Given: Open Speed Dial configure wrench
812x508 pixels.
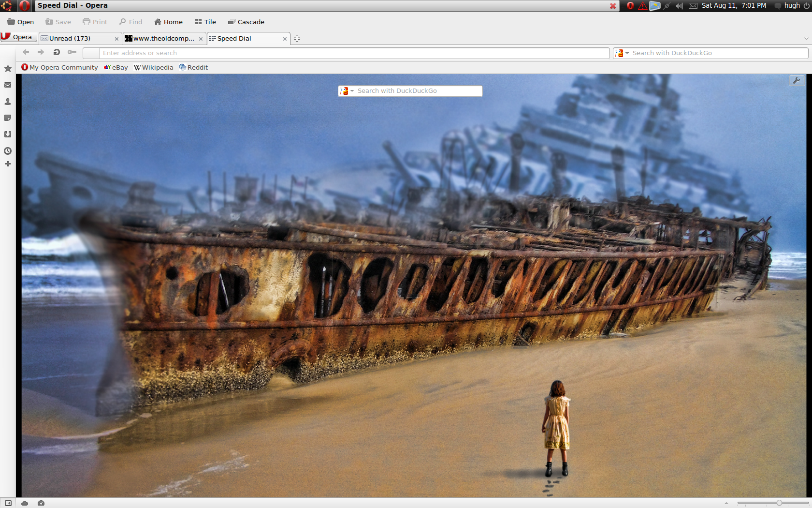Looking at the screenshot, I should (x=797, y=81).
